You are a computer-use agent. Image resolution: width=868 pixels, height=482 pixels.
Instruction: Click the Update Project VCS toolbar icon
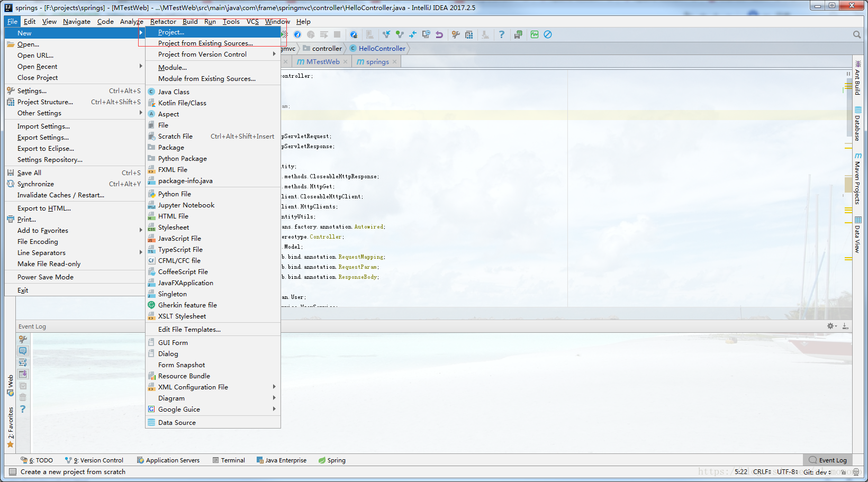[x=386, y=34]
